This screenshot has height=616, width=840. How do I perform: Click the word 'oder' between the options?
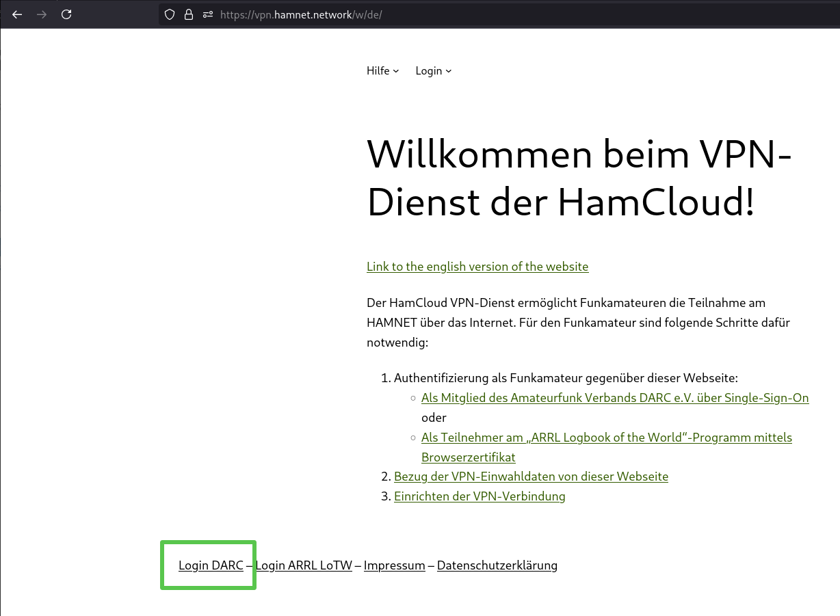click(x=434, y=418)
